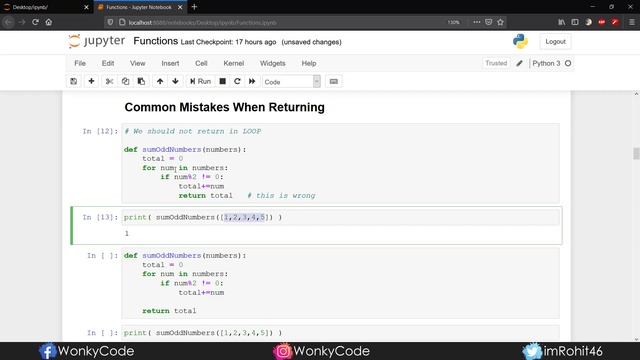Click the pencil edit mode icon
Screen dimensions: 640x360
(x=519, y=63)
